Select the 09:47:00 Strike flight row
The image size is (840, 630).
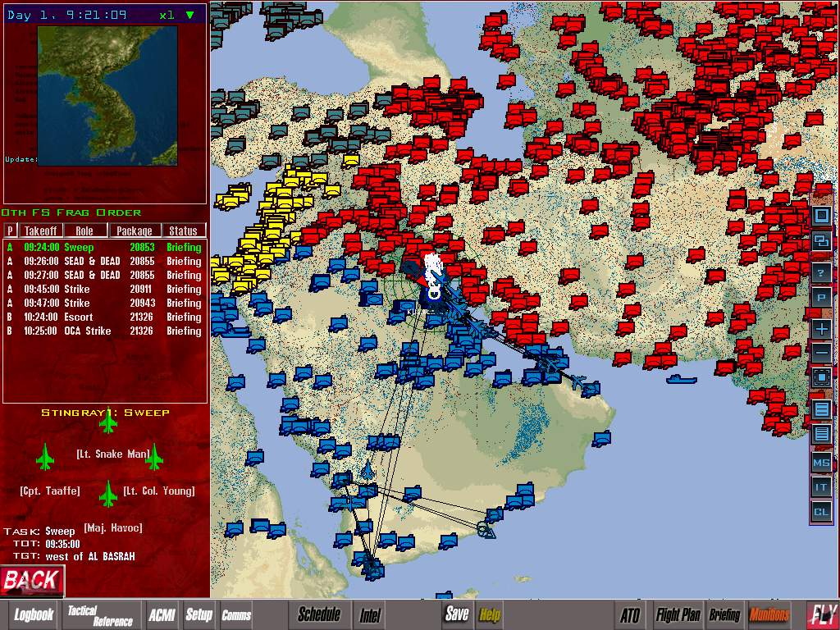(105, 304)
